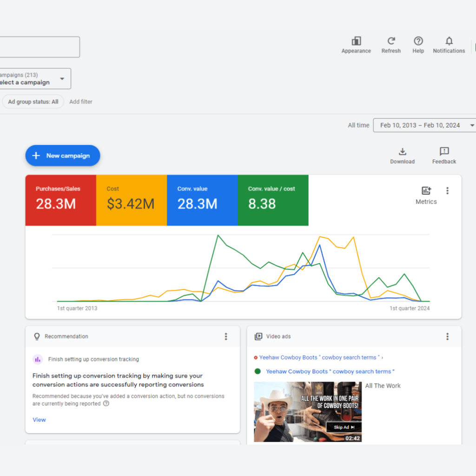The width and height of the screenshot is (476, 476).
Task: Open the Metrics chart icon
Action: coord(426,191)
